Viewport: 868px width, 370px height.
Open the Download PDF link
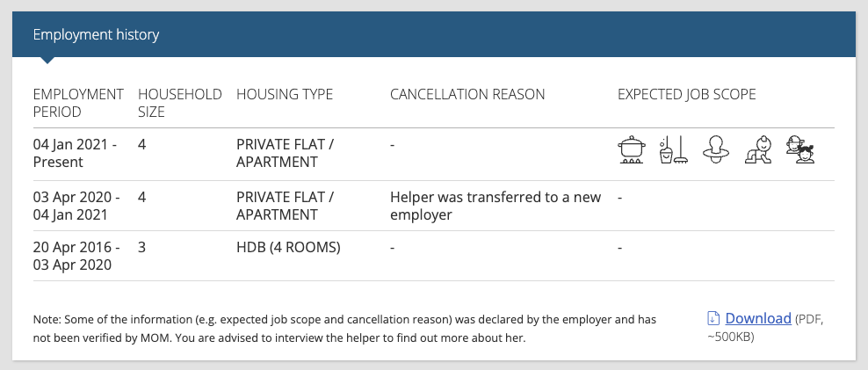pyautogui.click(x=758, y=318)
